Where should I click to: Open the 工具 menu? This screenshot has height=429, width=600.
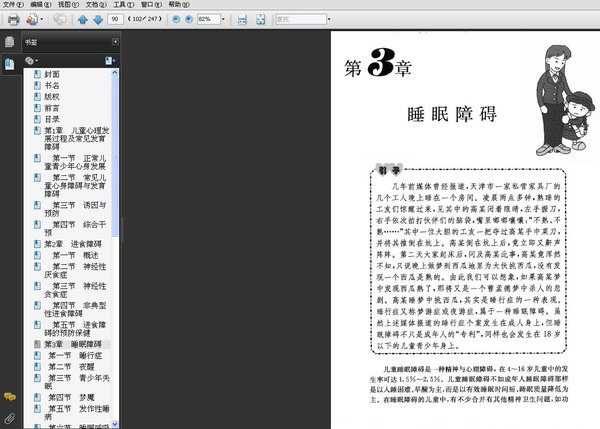(x=123, y=5)
